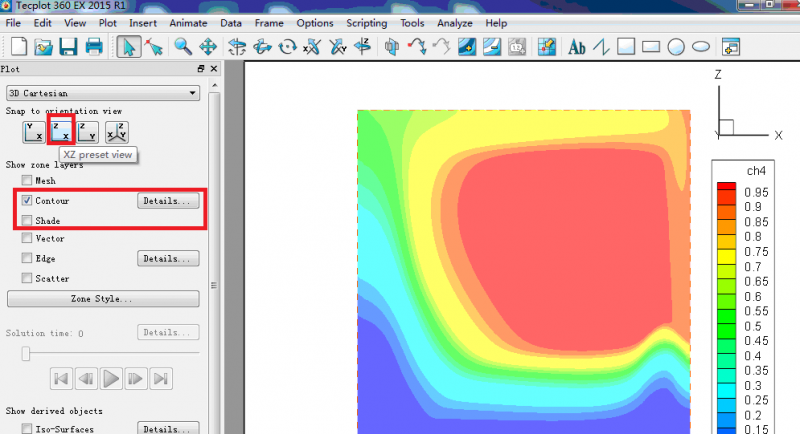
Task: Select the remove contour level tool
Action: point(492,47)
